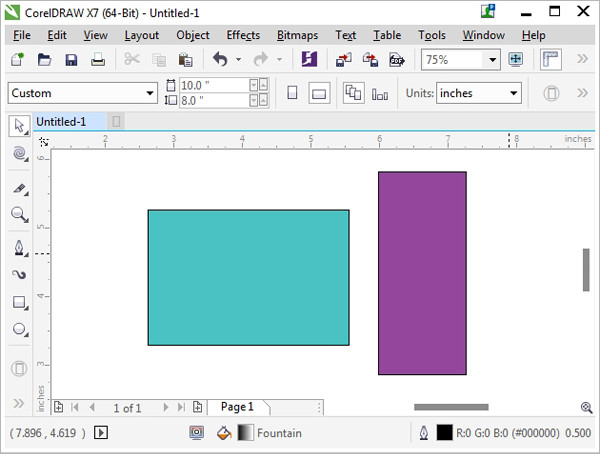Set page to Portrait orientation

(292, 93)
